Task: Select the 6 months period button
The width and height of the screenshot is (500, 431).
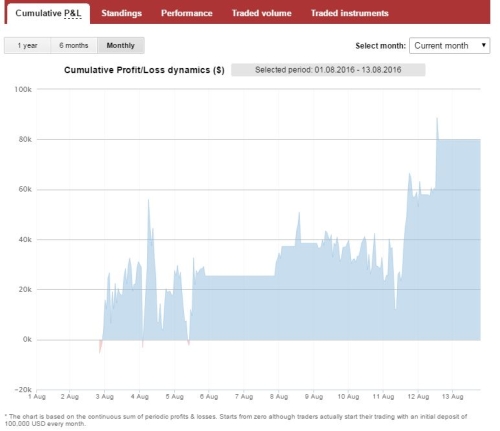Action: 74,45
